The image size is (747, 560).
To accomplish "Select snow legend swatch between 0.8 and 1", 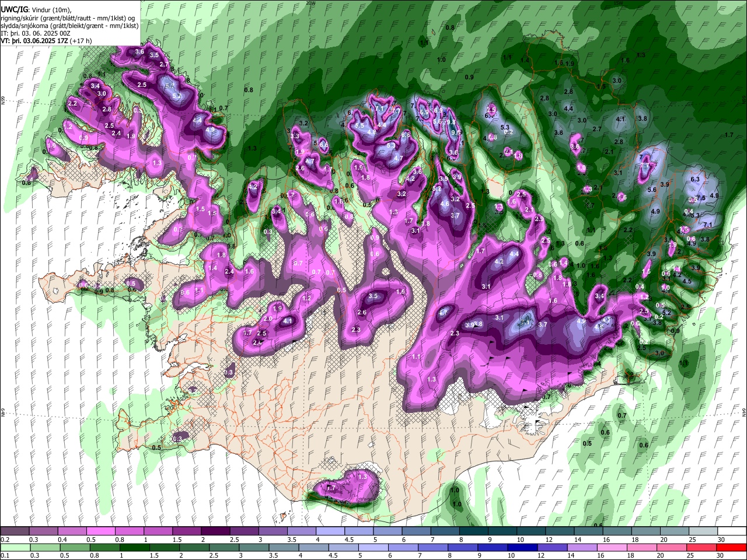I will [129, 531].
